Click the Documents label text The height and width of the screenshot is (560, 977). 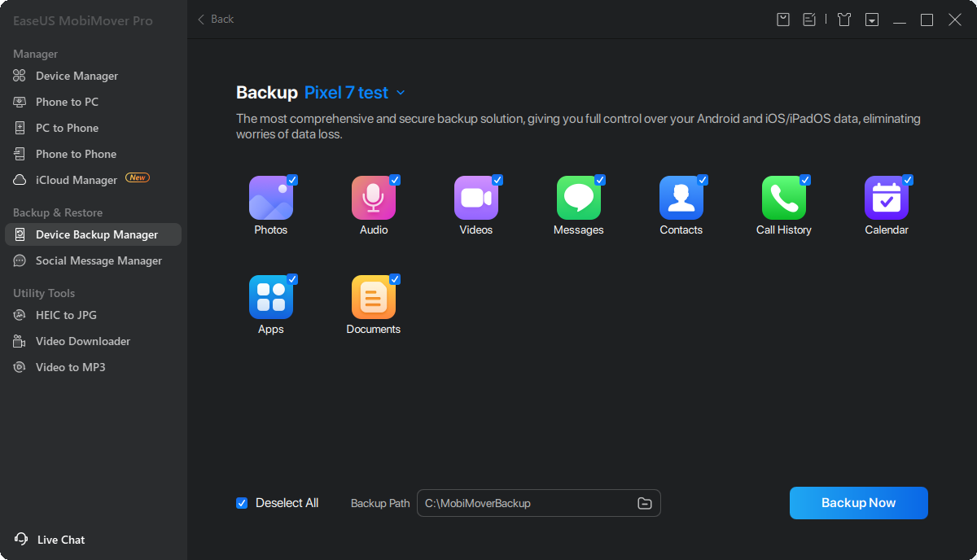tap(374, 330)
